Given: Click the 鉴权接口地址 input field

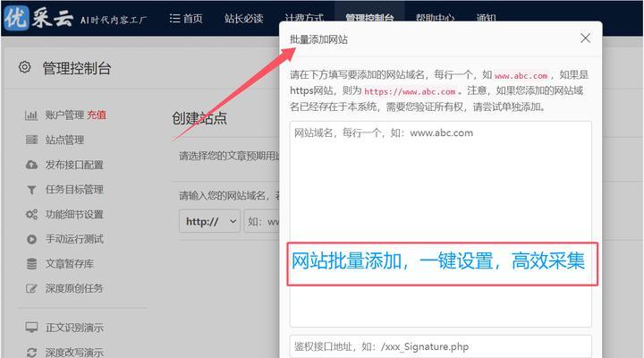Looking at the screenshot, I should [440, 346].
